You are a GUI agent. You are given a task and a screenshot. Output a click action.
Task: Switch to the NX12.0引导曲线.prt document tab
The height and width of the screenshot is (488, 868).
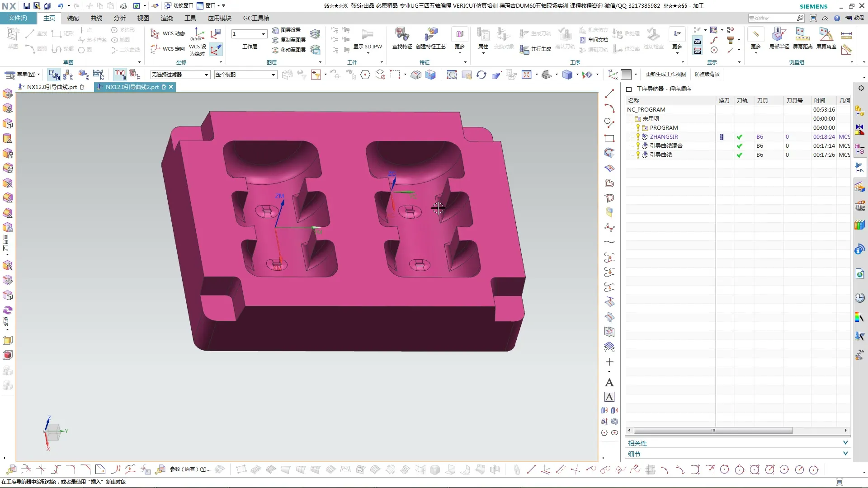[52, 87]
